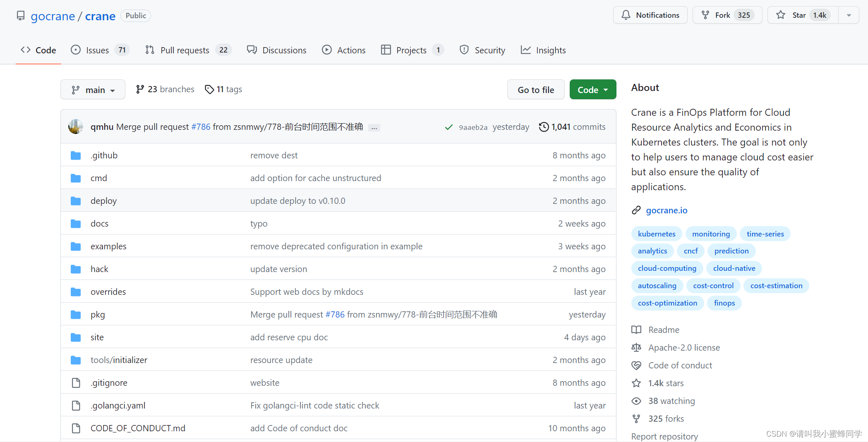Open commit hash 9aaeb2a
This screenshot has width=868, height=442.
click(473, 127)
